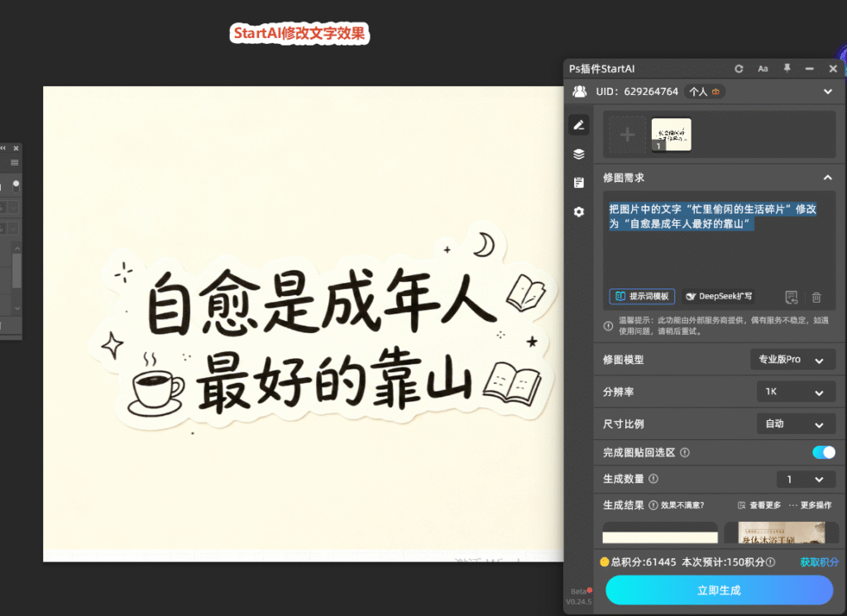Screen dimensions: 847x616
Task: Select the uploaded image thumbnail numbered 1
Action: click(671, 135)
